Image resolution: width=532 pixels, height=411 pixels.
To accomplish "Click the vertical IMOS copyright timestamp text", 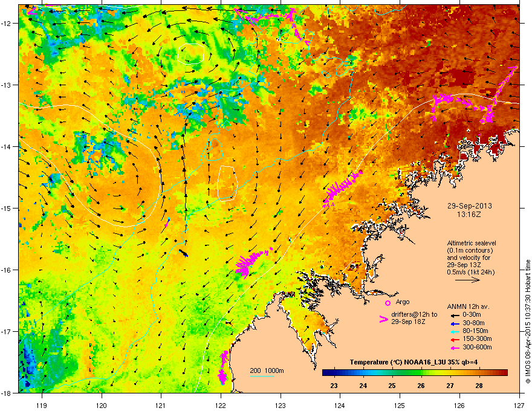I will pos(528,322).
